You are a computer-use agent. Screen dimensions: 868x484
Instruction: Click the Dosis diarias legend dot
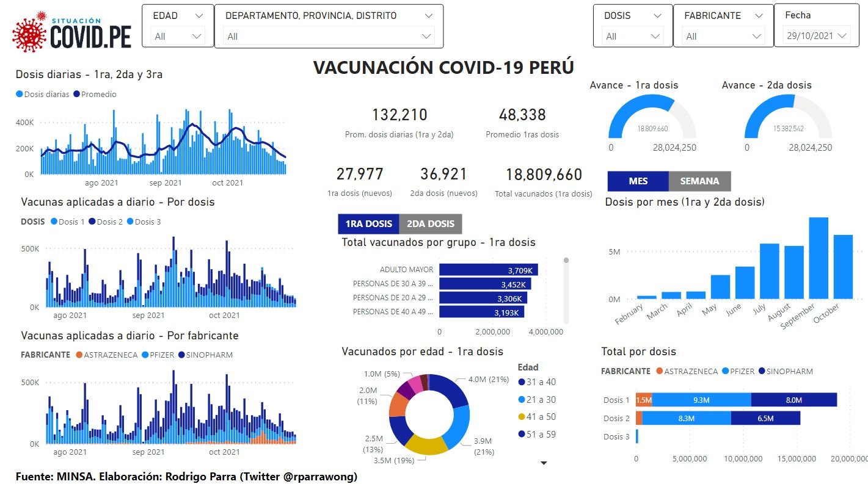tap(20, 94)
